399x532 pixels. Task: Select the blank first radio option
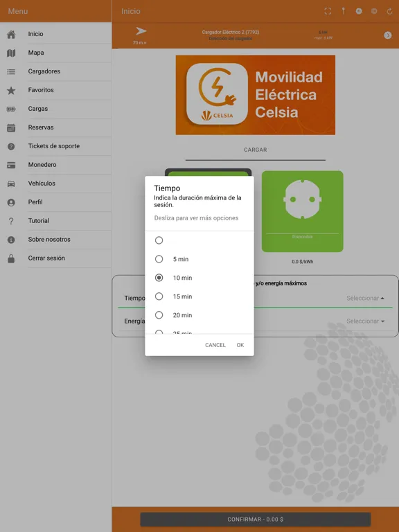pyautogui.click(x=159, y=240)
